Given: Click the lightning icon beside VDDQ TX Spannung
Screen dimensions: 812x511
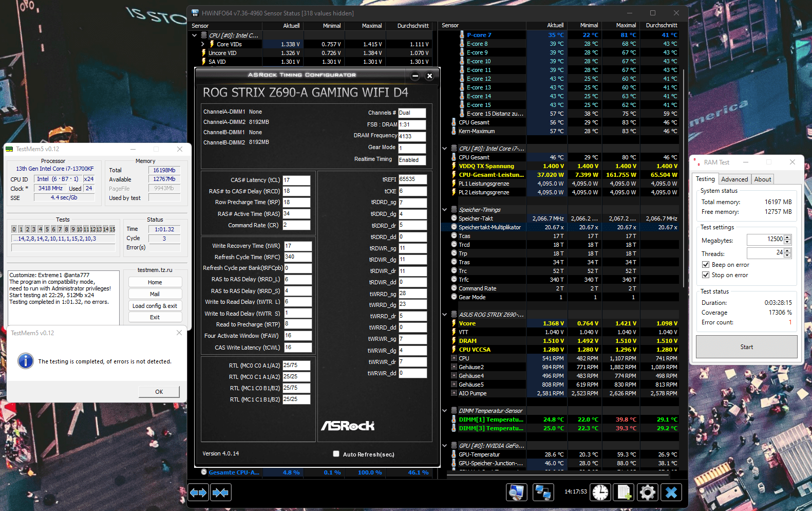Looking at the screenshot, I should pos(454,166).
